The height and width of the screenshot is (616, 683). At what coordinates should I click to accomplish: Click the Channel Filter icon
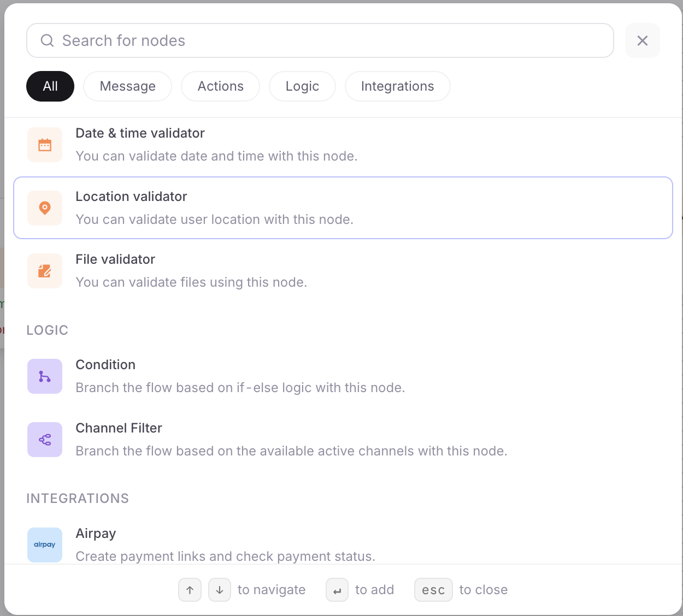(45, 440)
